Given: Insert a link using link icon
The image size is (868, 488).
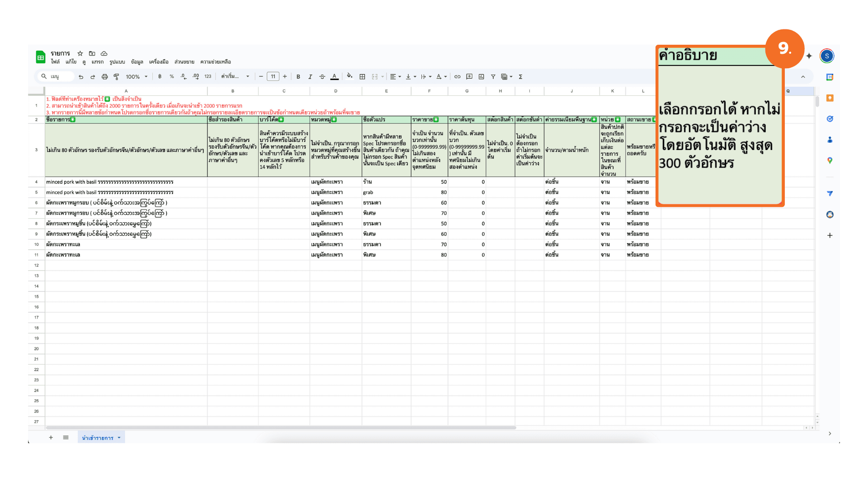Looking at the screenshot, I should click(458, 77).
